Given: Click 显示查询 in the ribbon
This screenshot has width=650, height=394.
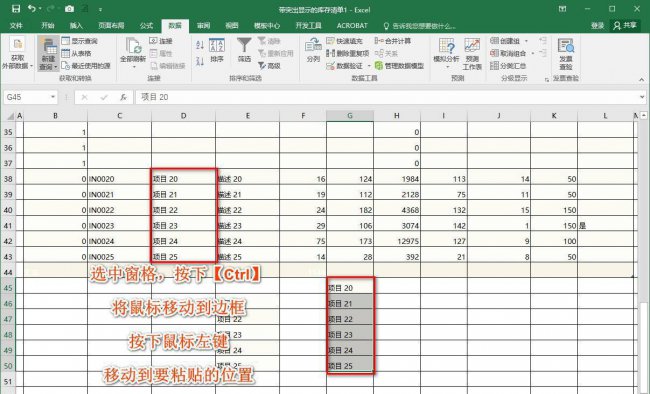Looking at the screenshot, I should (80, 41).
